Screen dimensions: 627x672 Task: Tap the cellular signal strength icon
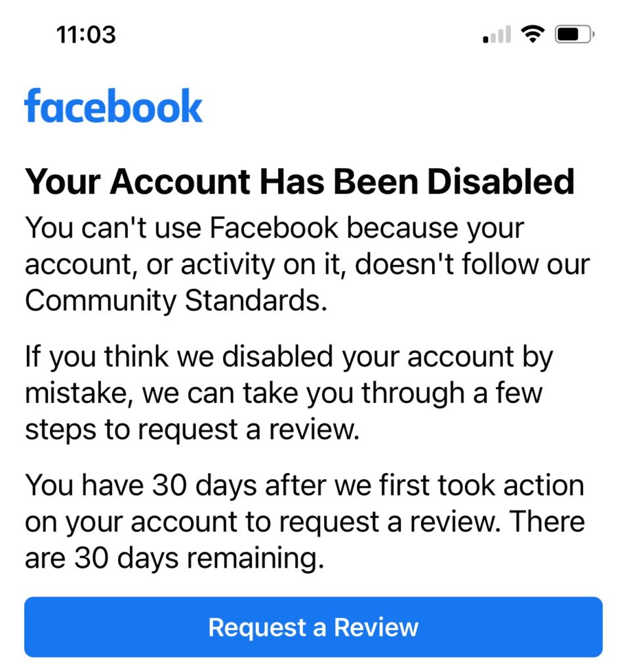496,35
